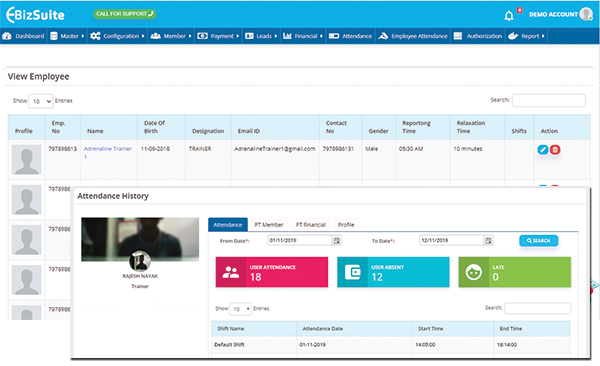Click the Dashboard gauge icon
600x366 pixels.
[x=7, y=36]
